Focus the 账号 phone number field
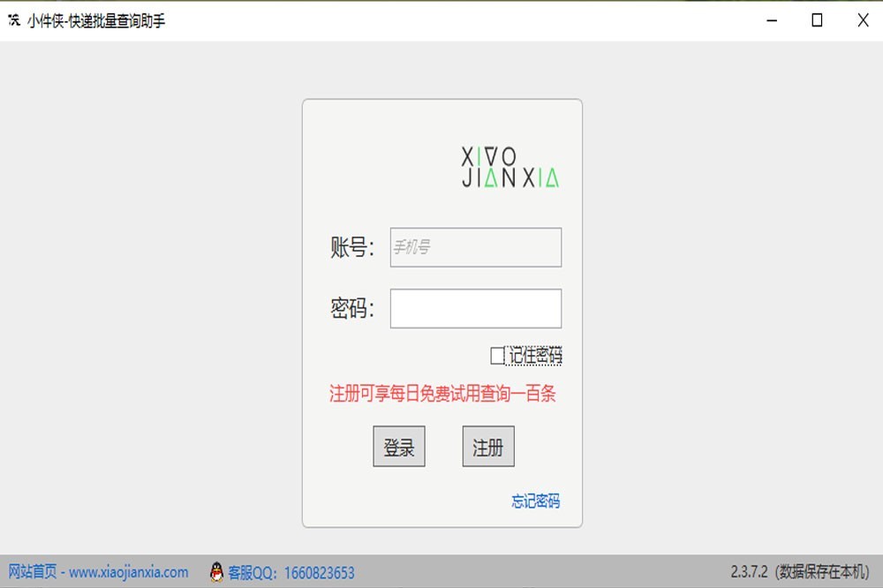 [x=476, y=247]
